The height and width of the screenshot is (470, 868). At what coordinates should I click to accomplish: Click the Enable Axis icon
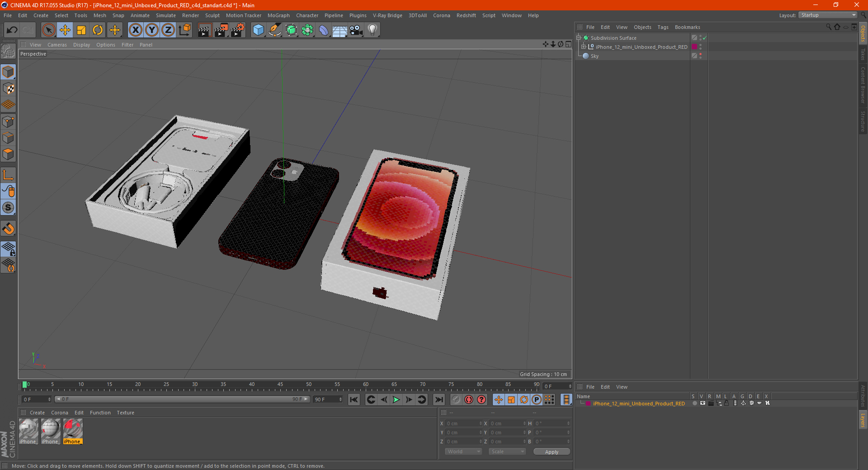tap(9, 175)
